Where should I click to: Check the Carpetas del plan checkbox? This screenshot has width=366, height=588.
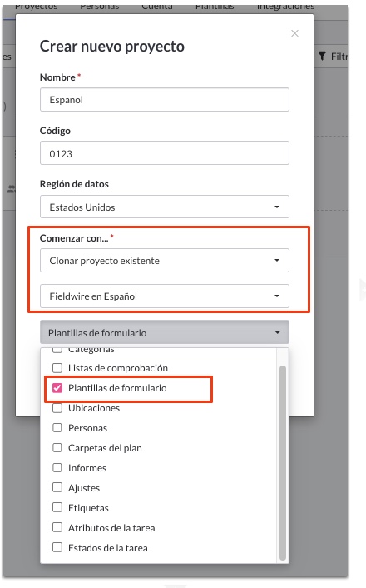pyautogui.click(x=57, y=448)
